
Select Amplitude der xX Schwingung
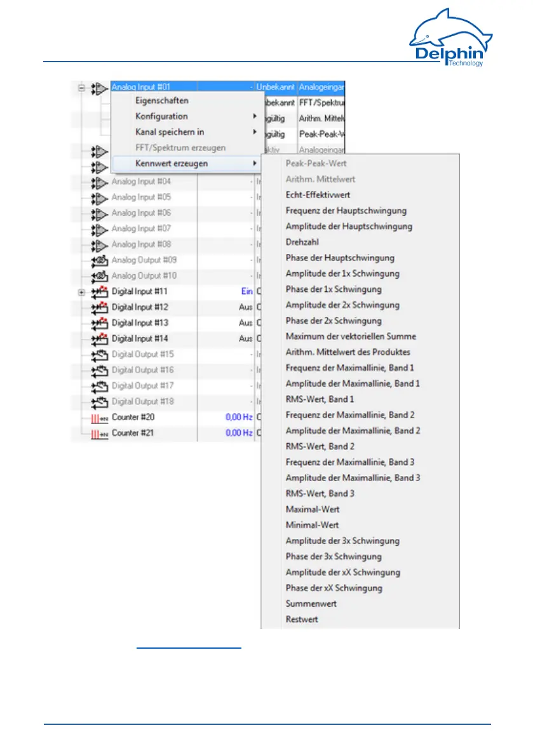pos(360,573)
